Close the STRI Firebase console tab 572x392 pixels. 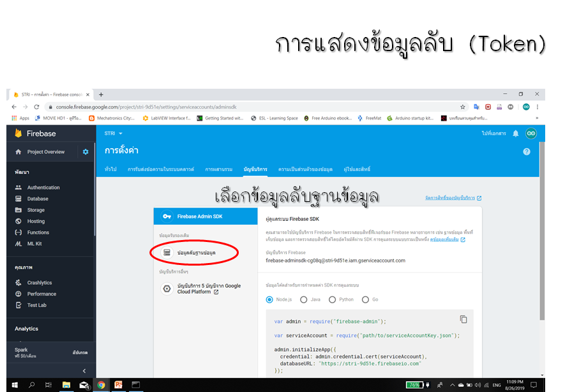(x=87, y=94)
